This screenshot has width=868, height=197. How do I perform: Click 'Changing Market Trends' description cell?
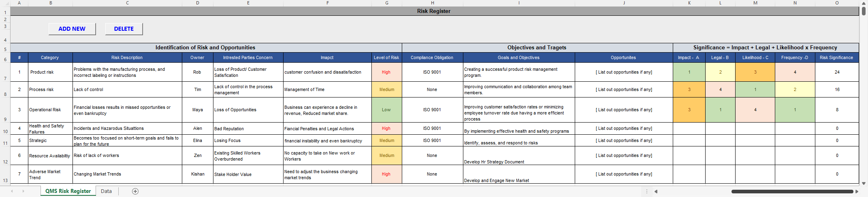(127, 174)
